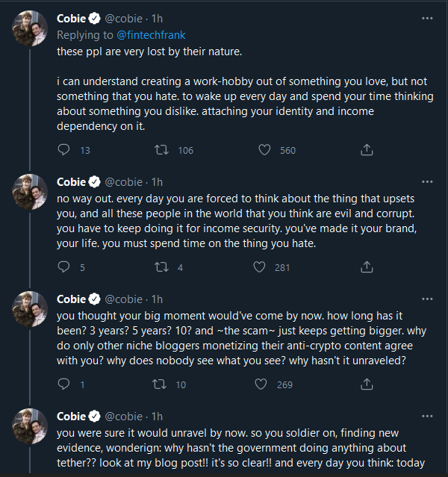Reply to the "no way out" tweet

[63, 267]
